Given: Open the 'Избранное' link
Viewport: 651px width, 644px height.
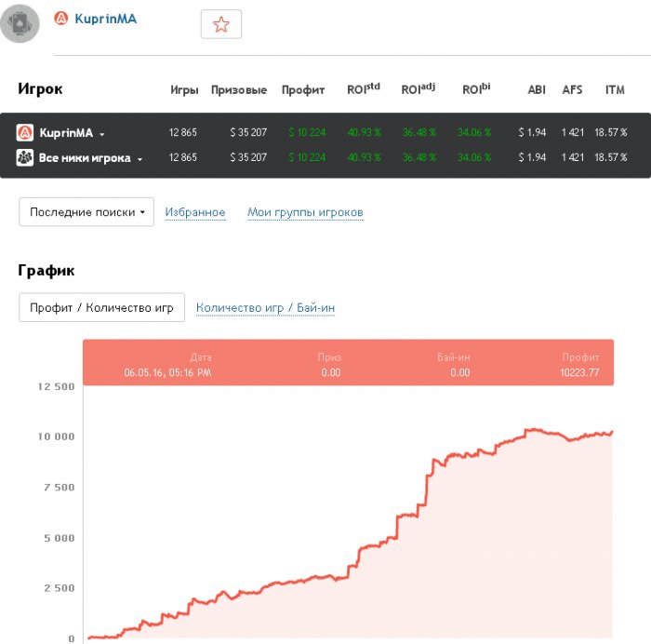Looking at the screenshot, I should click(195, 213).
